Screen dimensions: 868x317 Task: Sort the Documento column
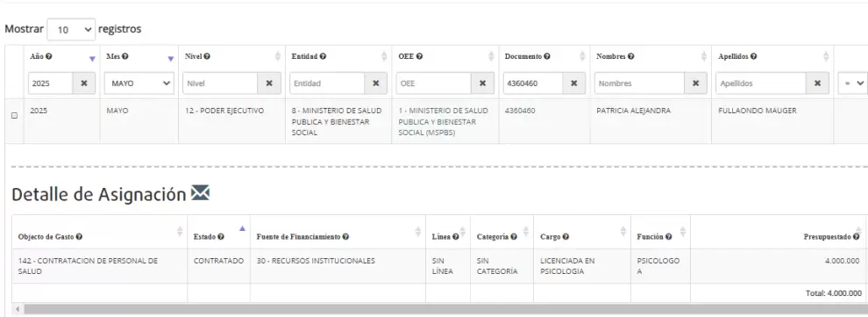[x=582, y=56]
